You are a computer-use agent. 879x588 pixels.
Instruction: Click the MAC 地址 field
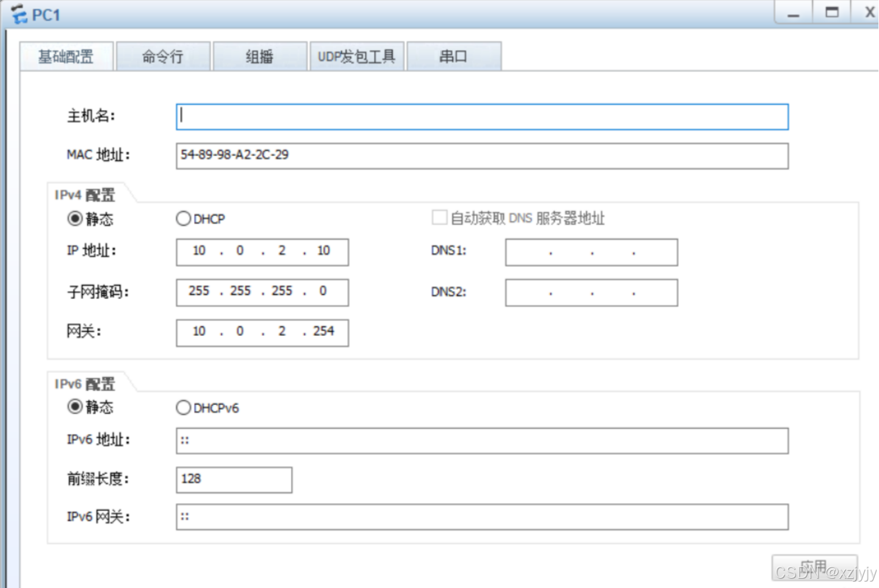point(482,156)
